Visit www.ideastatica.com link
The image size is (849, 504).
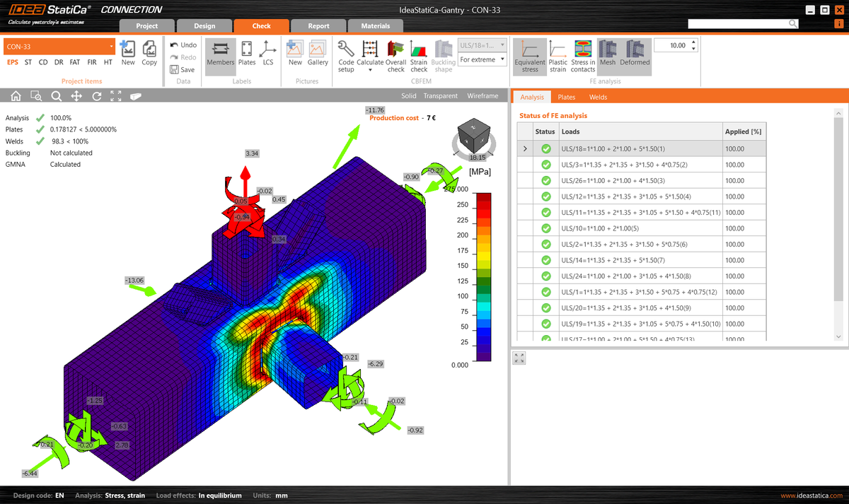click(x=811, y=495)
